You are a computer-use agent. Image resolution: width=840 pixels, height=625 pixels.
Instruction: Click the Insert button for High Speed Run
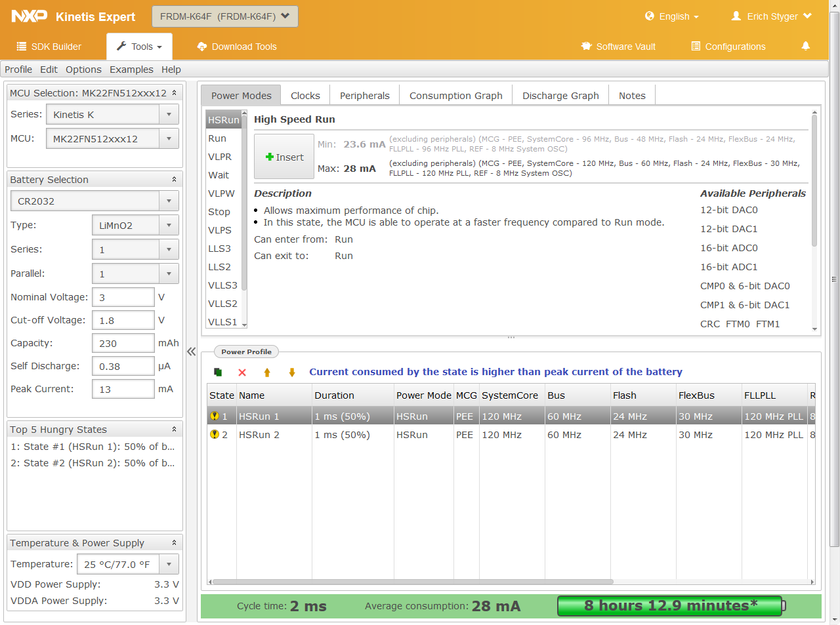point(284,157)
